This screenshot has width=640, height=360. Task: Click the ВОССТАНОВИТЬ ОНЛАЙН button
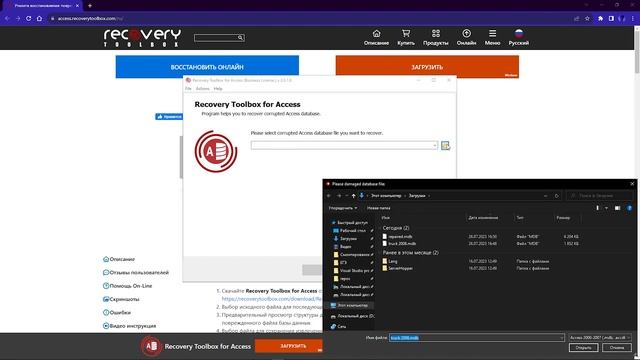coord(207,67)
